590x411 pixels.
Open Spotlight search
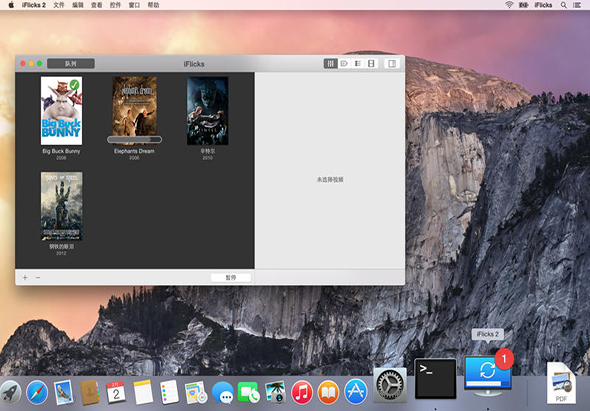point(564,5)
